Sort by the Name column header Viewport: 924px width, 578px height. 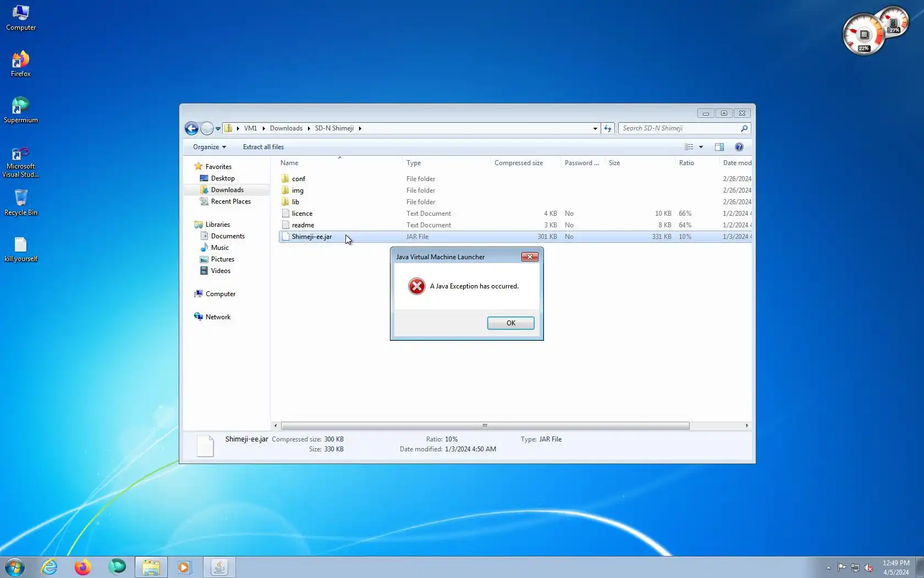340,163
